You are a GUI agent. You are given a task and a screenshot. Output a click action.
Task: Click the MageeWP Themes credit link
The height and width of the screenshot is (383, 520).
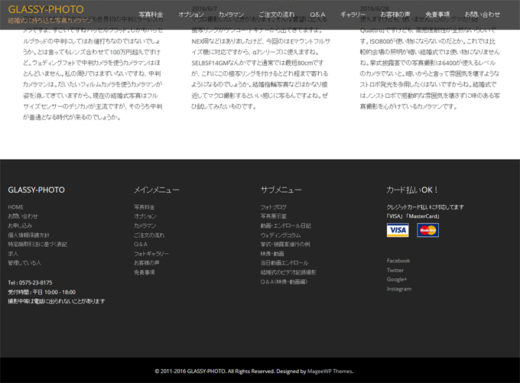click(330, 371)
